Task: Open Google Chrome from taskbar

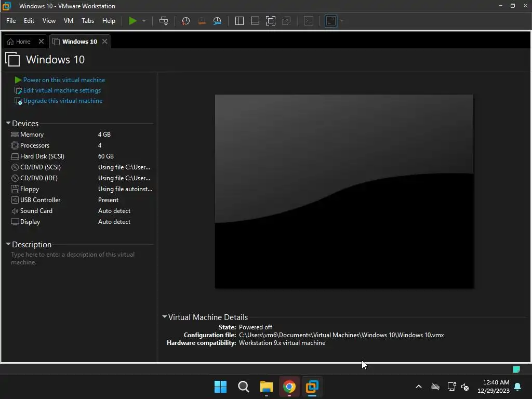Action: pyautogui.click(x=289, y=387)
